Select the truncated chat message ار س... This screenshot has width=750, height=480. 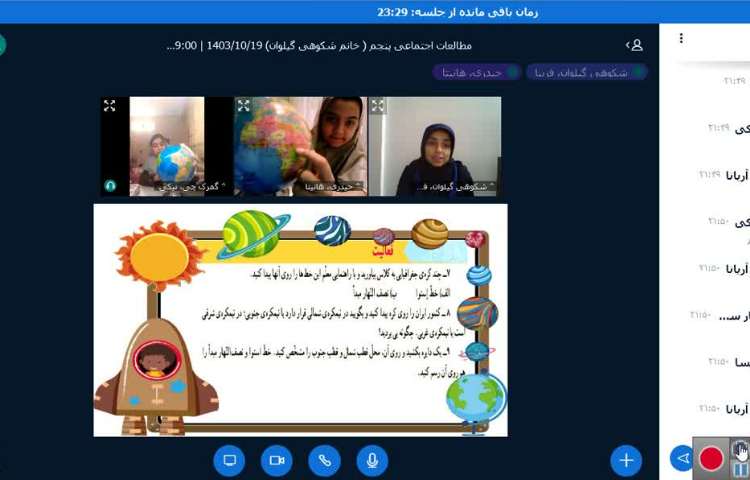pos(720,316)
